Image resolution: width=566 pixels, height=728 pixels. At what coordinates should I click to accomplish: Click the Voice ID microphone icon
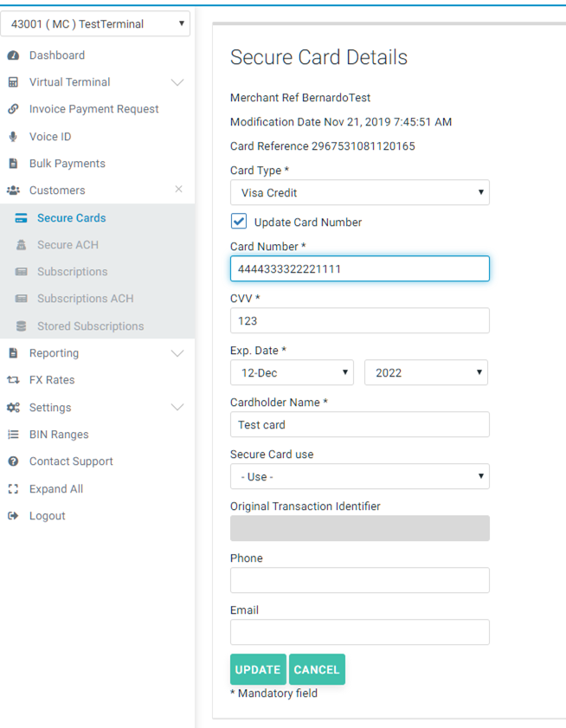tap(13, 137)
